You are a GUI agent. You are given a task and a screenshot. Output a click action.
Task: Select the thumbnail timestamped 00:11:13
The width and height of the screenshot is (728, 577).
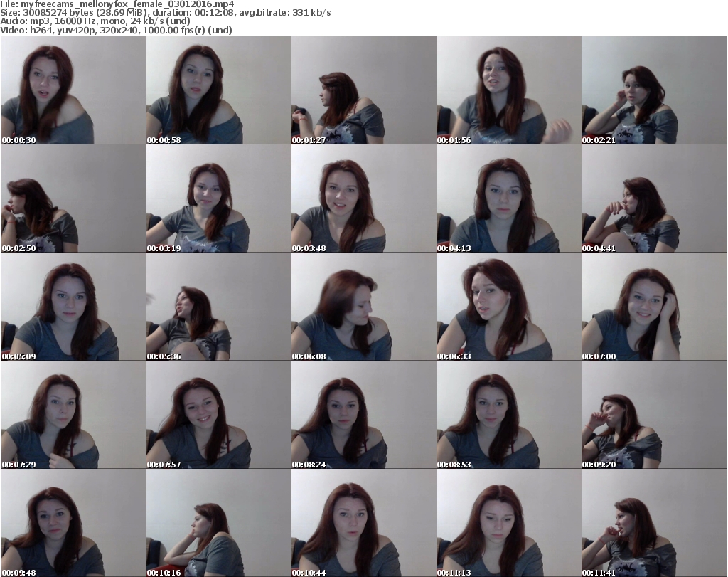pyautogui.click(x=508, y=523)
